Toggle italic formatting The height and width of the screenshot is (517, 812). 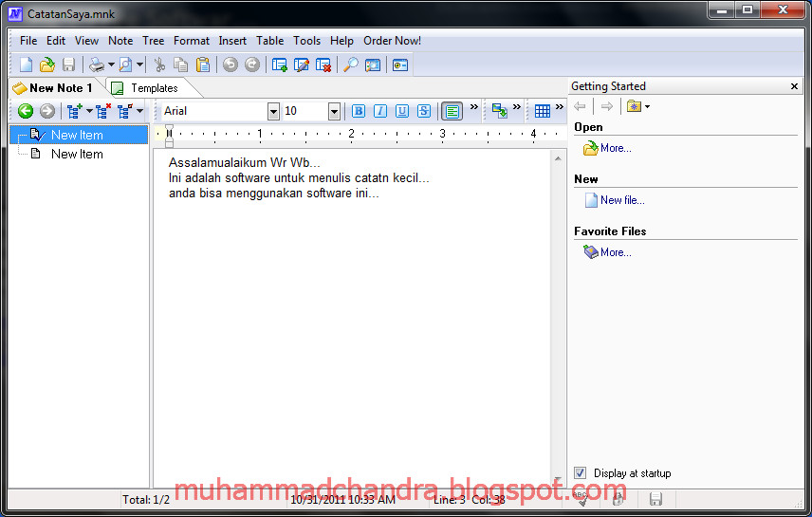pyautogui.click(x=380, y=110)
